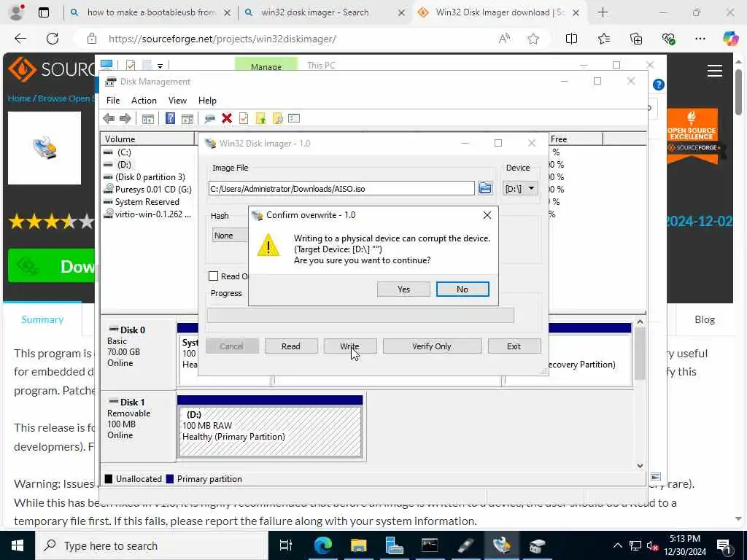This screenshot has height=560, width=747.
Task: Select the (Disk 0 partition 3) volume row
Action: 149,176
